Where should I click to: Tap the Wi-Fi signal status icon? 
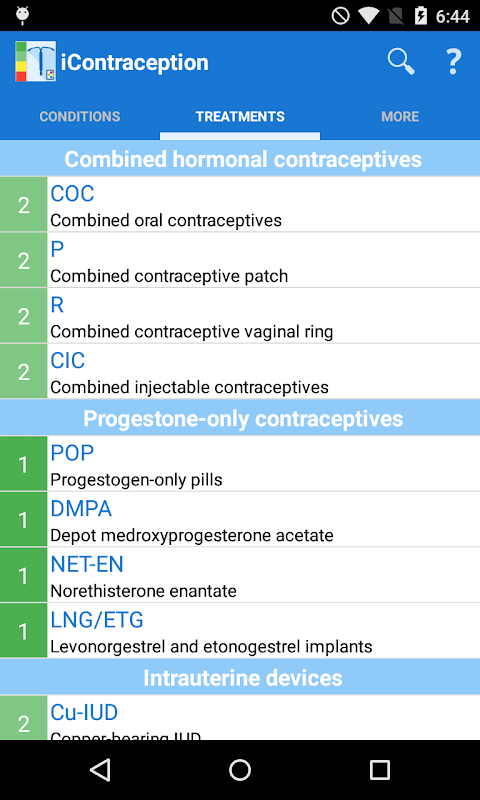367,16
